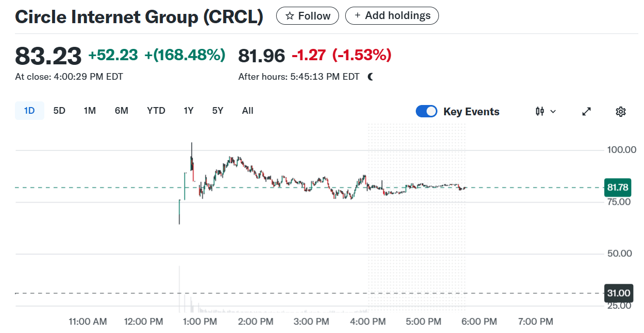Open chart settings gear
The width and height of the screenshot is (644, 333).
621,111
